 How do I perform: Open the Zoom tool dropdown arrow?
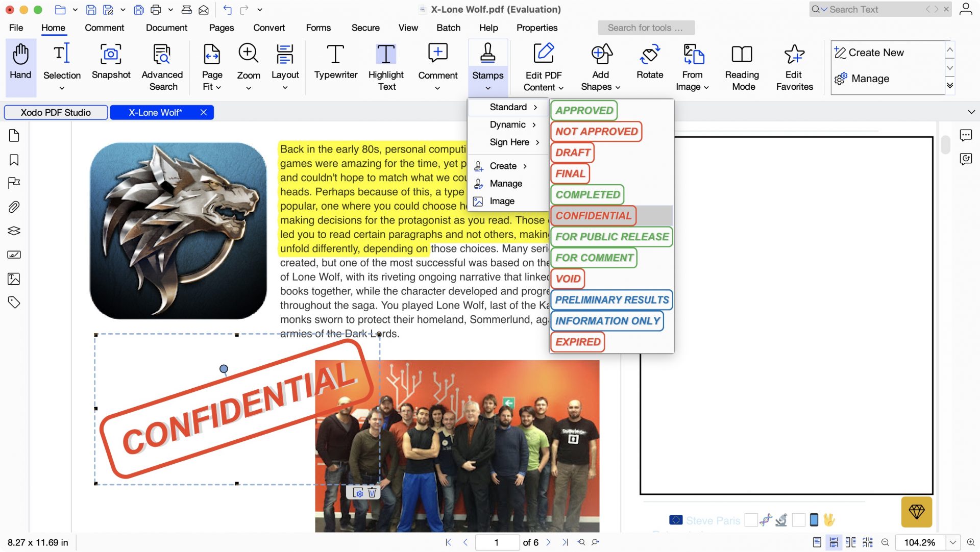[249, 87]
